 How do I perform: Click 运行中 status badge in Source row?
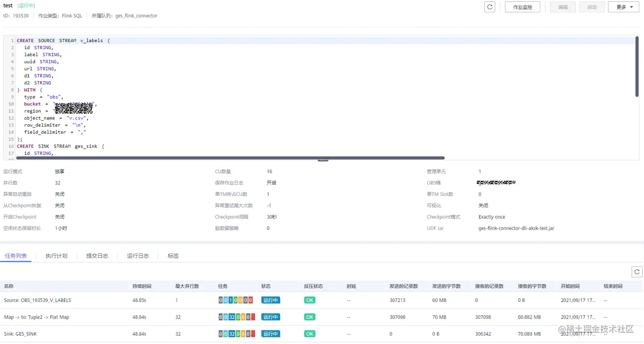click(271, 300)
